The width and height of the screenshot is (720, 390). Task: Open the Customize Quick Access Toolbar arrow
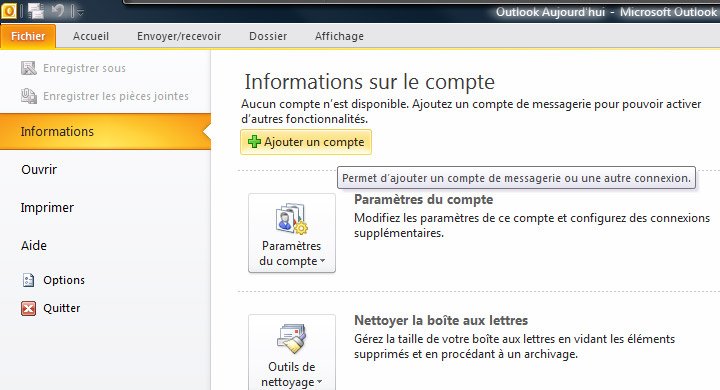[78, 11]
